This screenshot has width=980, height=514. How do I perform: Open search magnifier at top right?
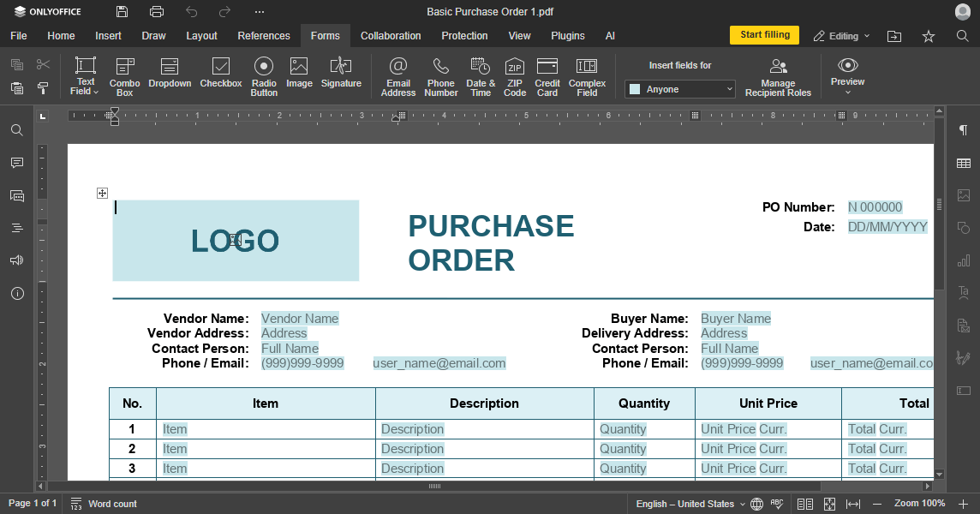pyautogui.click(x=963, y=36)
